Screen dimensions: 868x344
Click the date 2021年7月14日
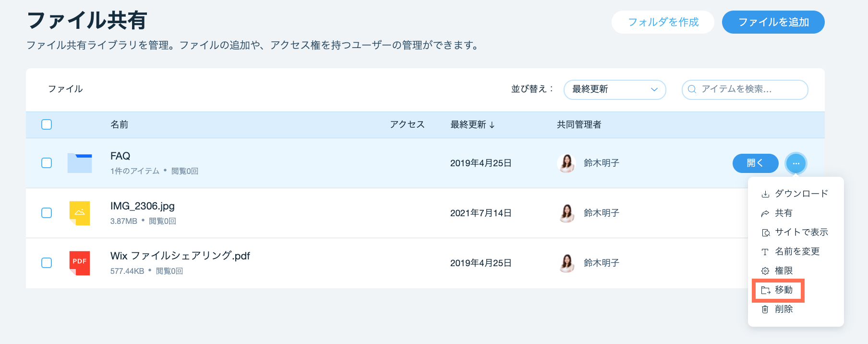(481, 213)
